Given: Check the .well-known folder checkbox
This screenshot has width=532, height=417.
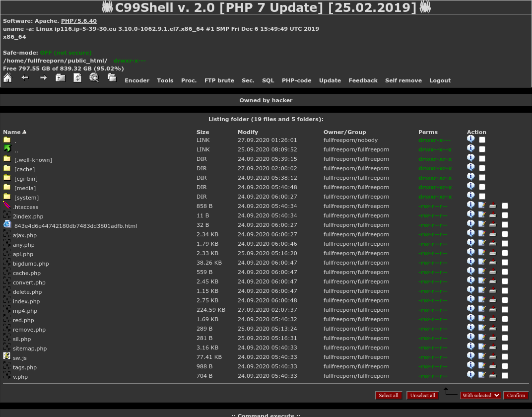Looking at the screenshot, I should 482,158.
